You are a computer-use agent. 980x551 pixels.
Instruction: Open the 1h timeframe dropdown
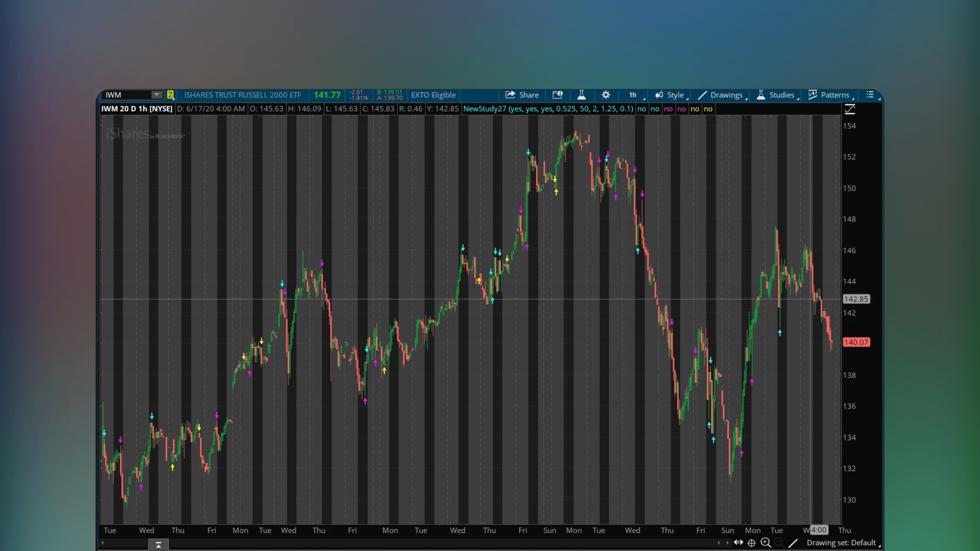[633, 95]
